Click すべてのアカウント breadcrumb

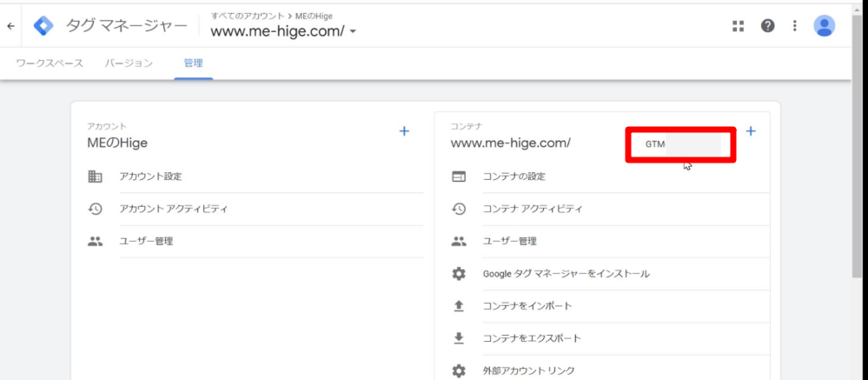tap(247, 16)
